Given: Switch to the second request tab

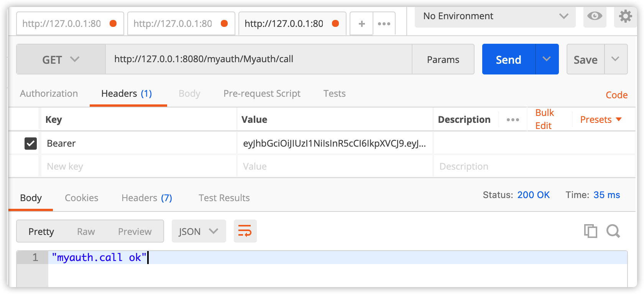Looking at the screenshot, I should [181, 24].
